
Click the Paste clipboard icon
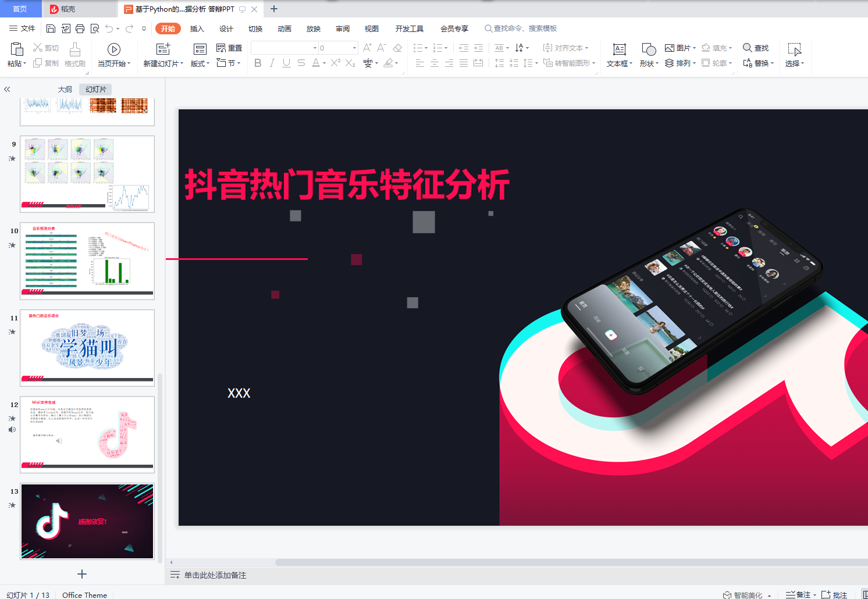coord(17,49)
